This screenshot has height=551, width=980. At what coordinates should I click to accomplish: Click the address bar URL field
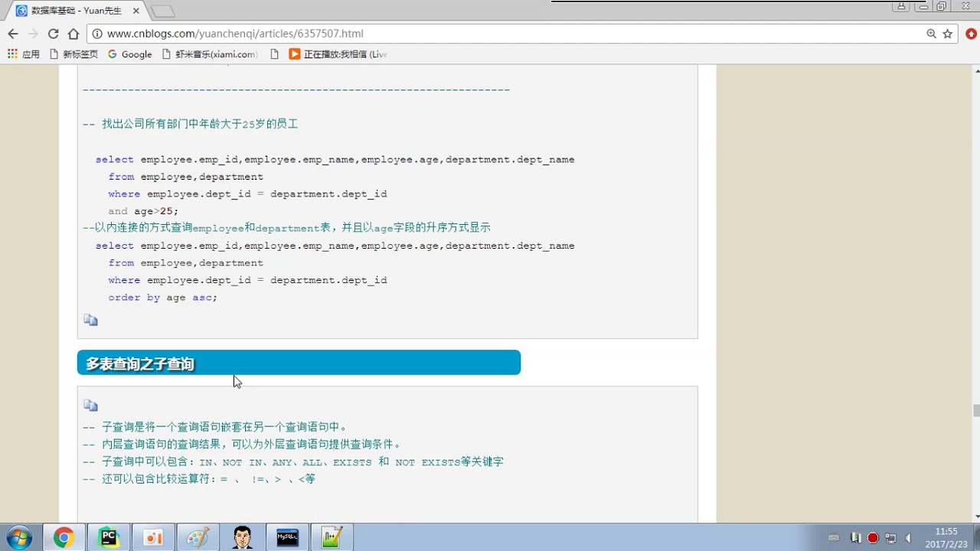pyautogui.click(x=505, y=34)
